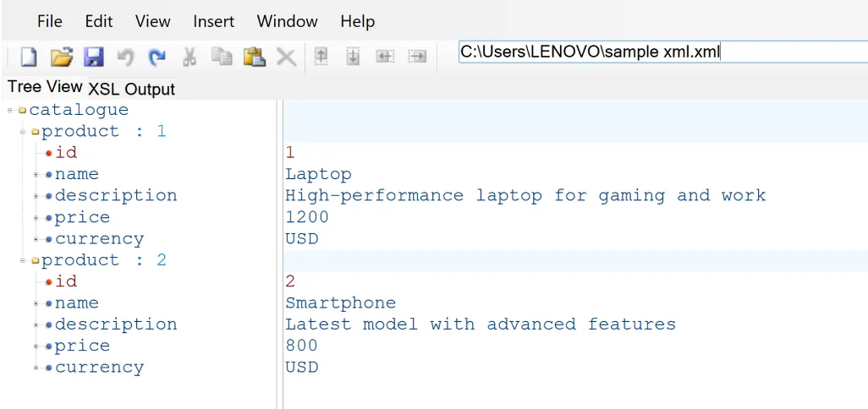Open the File menu

(x=50, y=22)
